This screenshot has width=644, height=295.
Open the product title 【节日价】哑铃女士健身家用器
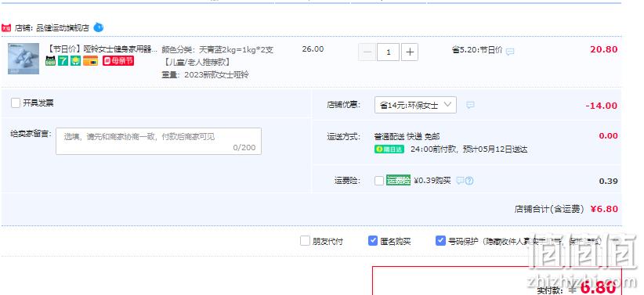click(102, 49)
